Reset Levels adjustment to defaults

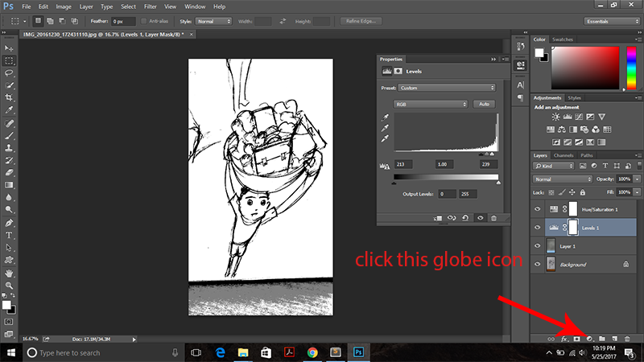click(x=465, y=218)
